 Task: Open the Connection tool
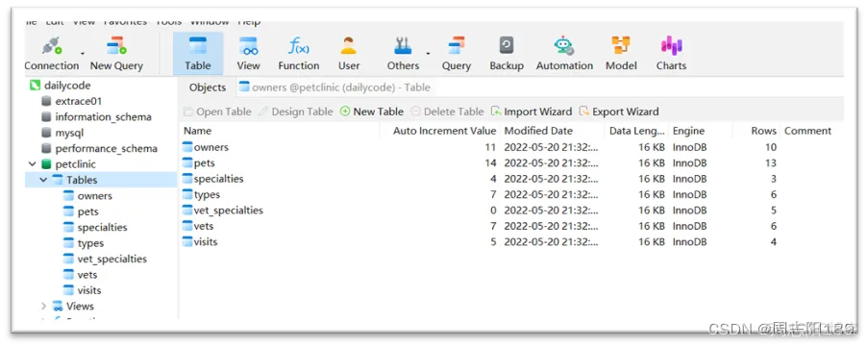pos(52,54)
